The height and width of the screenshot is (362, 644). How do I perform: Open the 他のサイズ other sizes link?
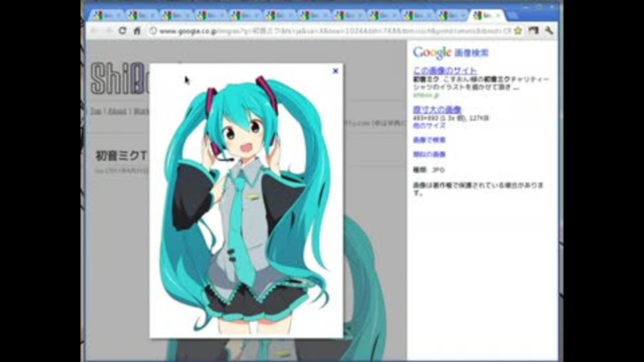coord(429,125)
